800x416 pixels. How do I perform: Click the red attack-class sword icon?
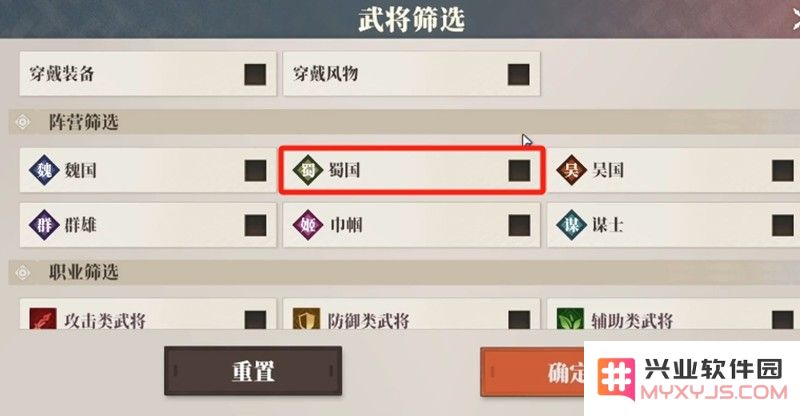pyautogui.click(x=43, y=319)
